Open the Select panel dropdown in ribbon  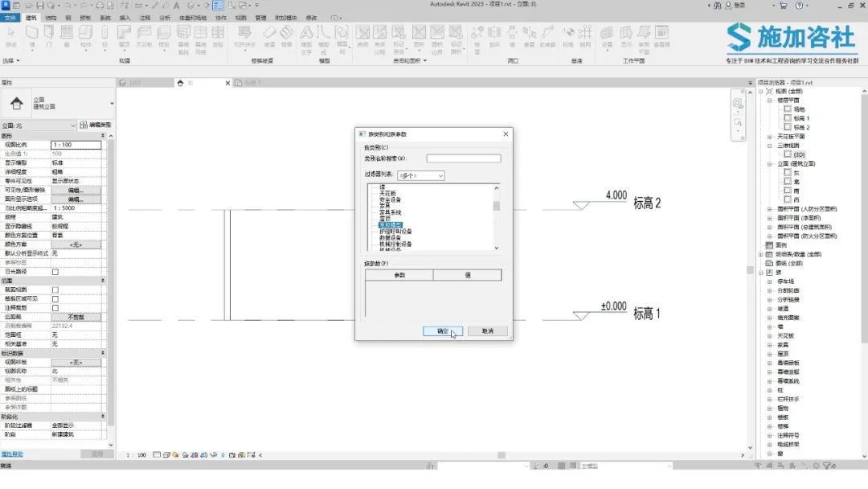11,61
